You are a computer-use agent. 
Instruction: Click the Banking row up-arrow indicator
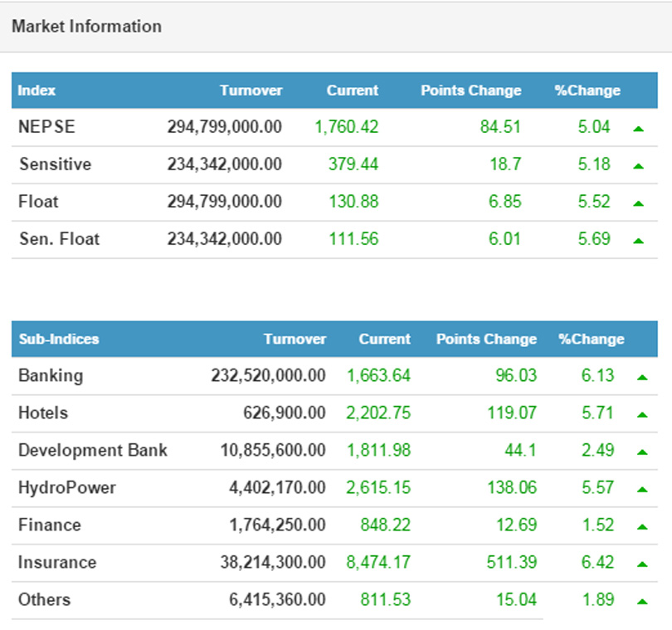click(x=642, y=378)
